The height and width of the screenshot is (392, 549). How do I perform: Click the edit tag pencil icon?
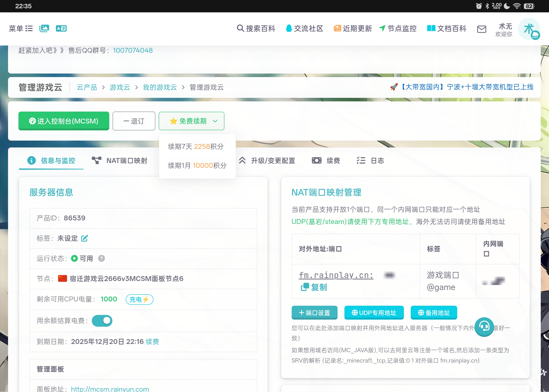point(85,238)
